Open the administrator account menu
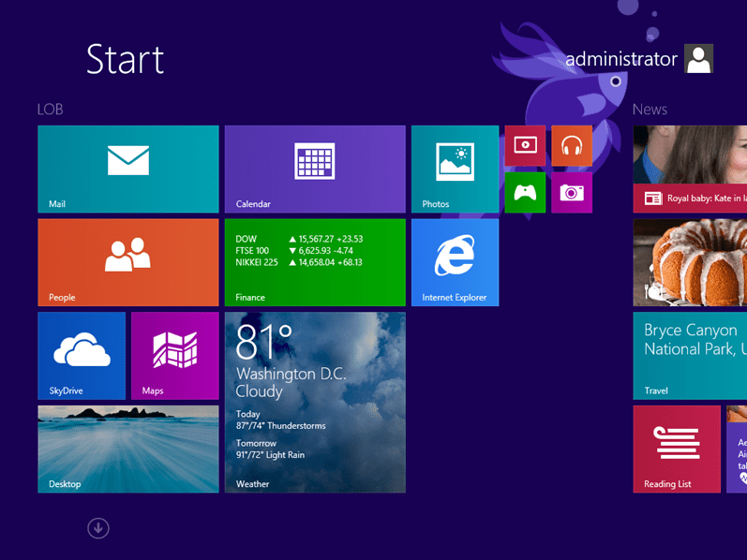 621,59
